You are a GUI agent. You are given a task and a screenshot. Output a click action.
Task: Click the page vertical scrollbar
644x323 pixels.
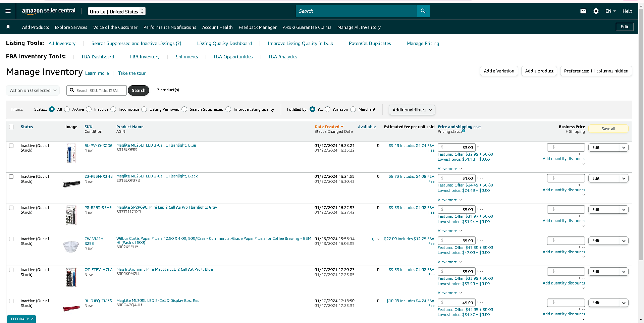(641, 134)
